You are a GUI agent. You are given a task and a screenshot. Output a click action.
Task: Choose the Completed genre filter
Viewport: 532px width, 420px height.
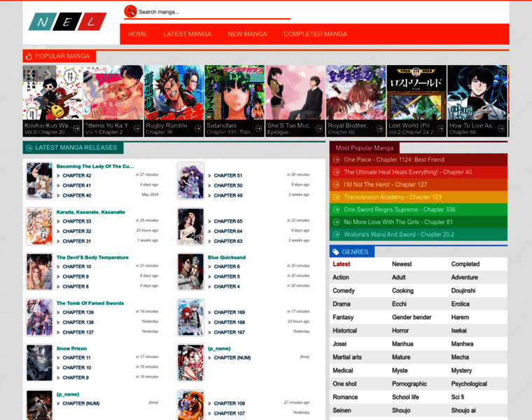[465, 264]
